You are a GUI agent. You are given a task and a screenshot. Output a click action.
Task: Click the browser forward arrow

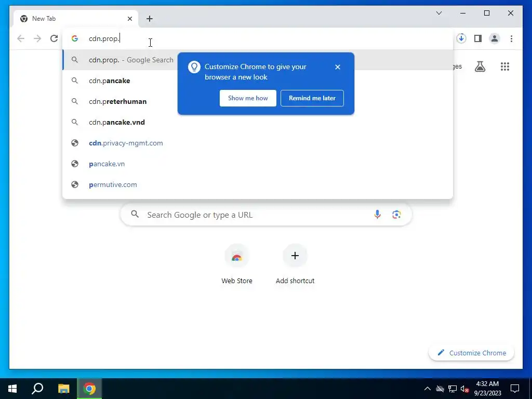pyautogui.click(x=37, y=38)
